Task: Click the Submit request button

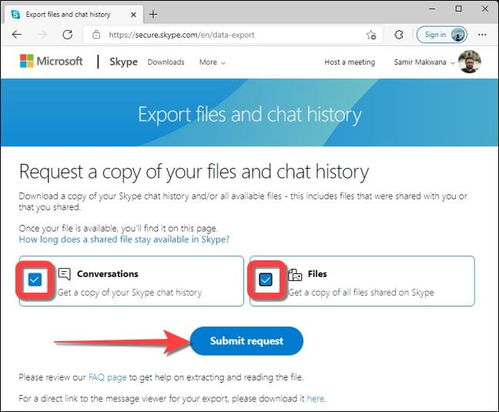Action: [x=247, y=341]
